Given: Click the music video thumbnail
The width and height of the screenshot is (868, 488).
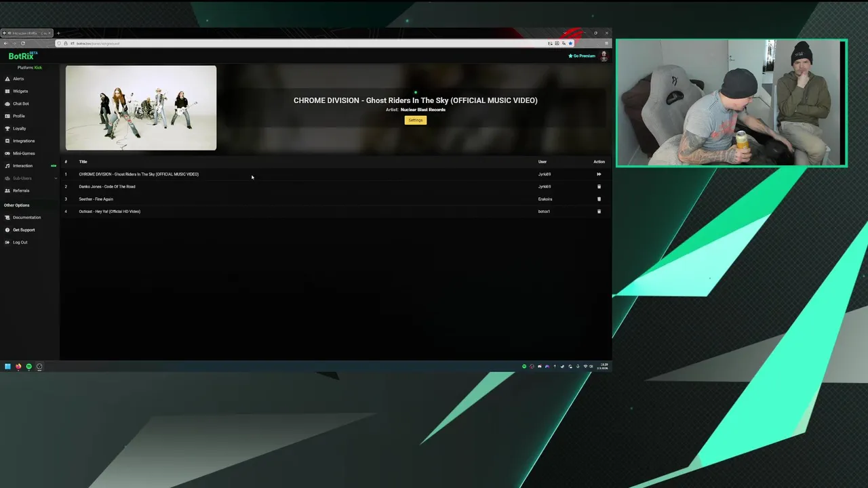Looking at the screenshot, I should [x=141, y=108].
